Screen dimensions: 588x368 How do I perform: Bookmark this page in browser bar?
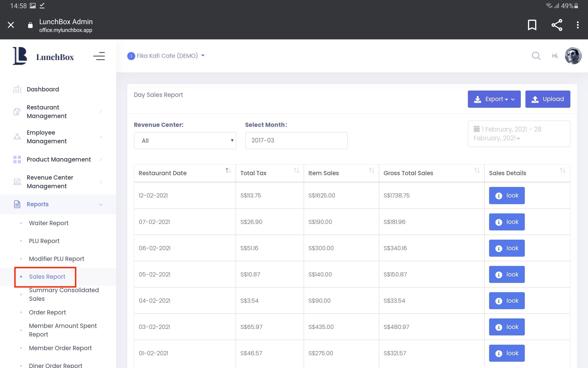click(x=532, y=25)
